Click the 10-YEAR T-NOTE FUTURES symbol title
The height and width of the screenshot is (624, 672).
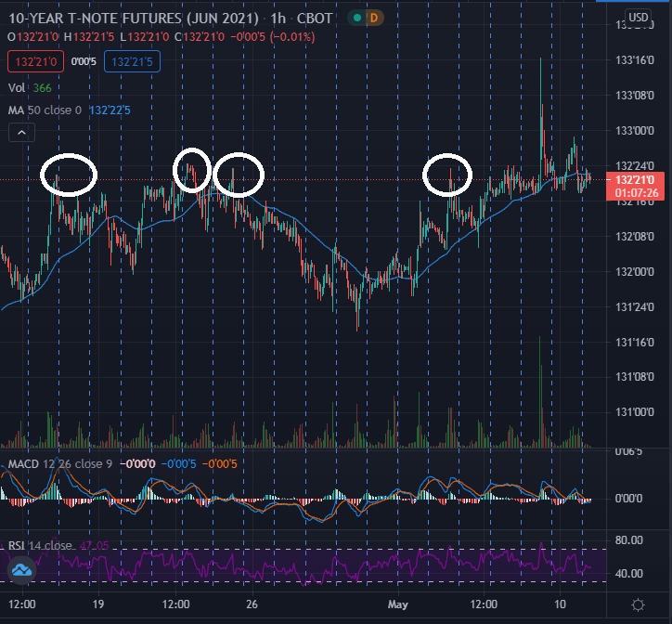click(x=134, y=19)
